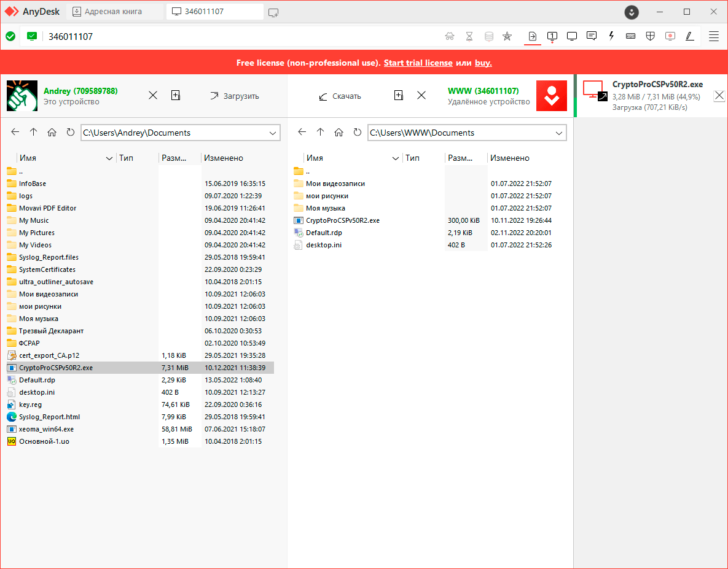Go to home folder in local panel
728x569 pixels.
tap(52, 133)
